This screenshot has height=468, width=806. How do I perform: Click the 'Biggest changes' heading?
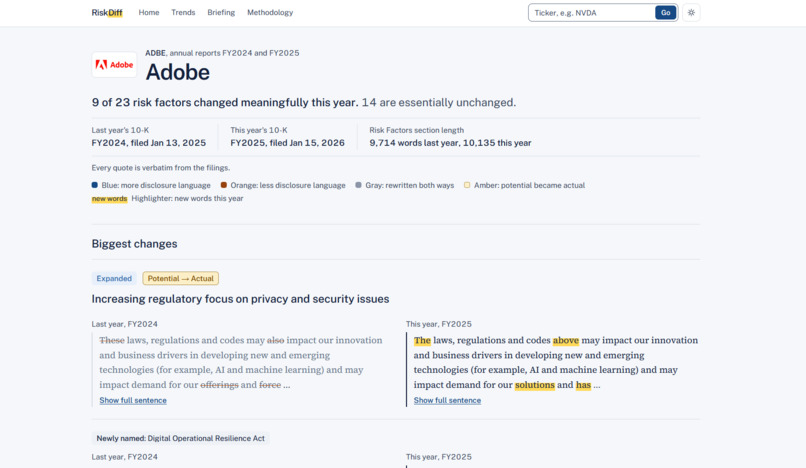tap(134, 244)
